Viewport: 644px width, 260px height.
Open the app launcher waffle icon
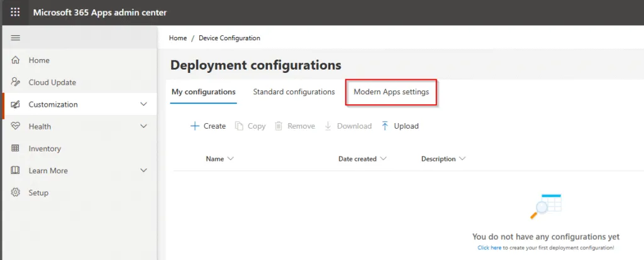[15, 13]
